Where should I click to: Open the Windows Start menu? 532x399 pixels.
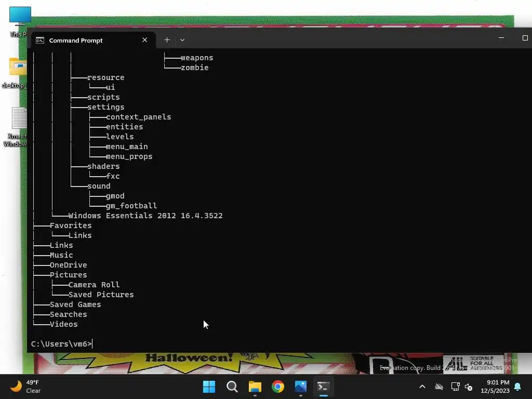pos(209,387)
